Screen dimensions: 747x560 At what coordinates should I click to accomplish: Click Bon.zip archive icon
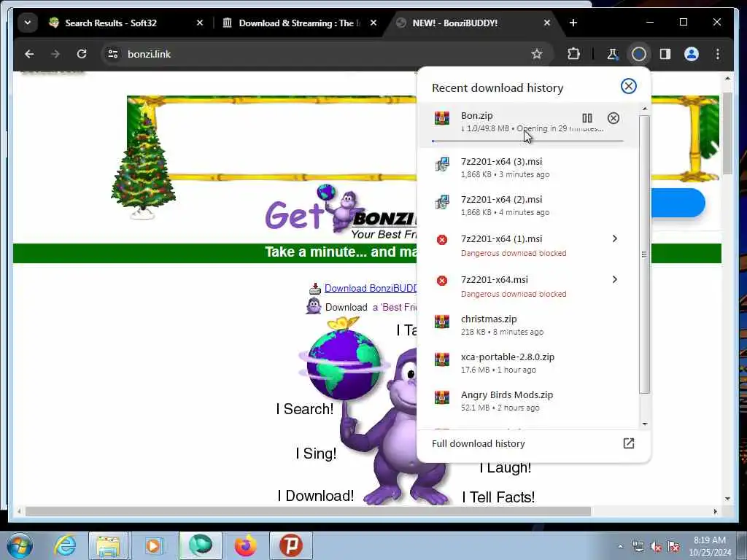point(441,118)
